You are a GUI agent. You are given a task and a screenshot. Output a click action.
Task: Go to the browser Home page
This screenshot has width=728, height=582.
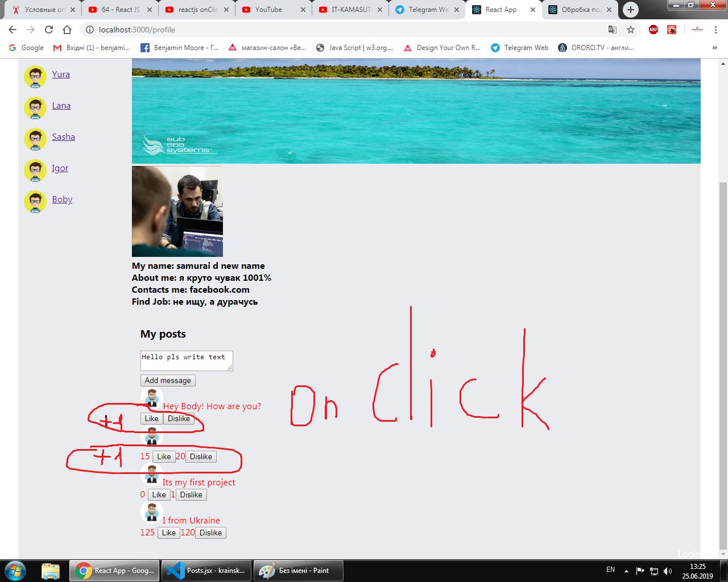(67, 30)
